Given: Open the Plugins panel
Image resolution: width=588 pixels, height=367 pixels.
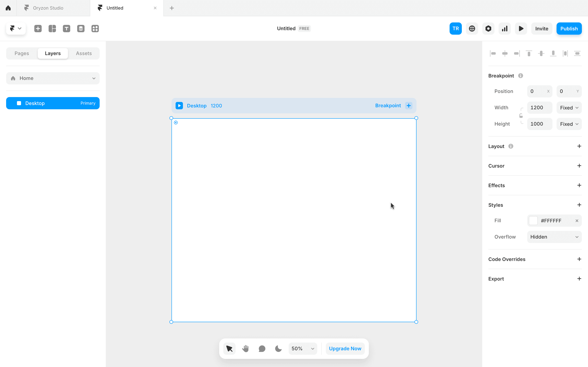Looking at the screenshot, I should coord(95,28).
